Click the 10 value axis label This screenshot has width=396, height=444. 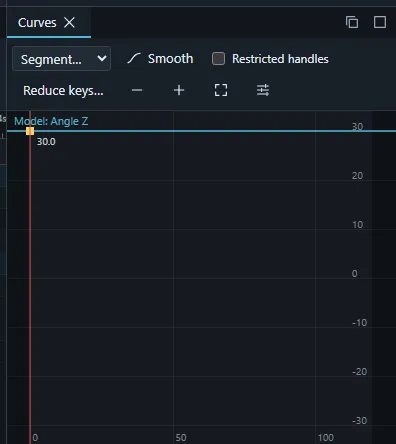357,225
